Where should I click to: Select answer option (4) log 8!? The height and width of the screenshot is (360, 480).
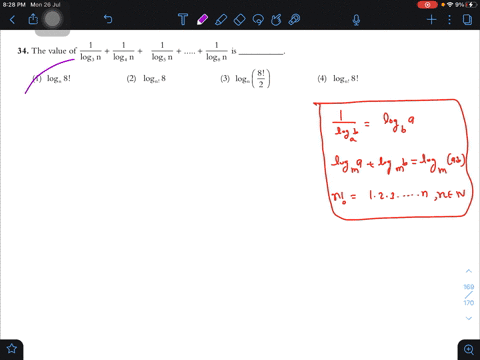tap(338, 79)
